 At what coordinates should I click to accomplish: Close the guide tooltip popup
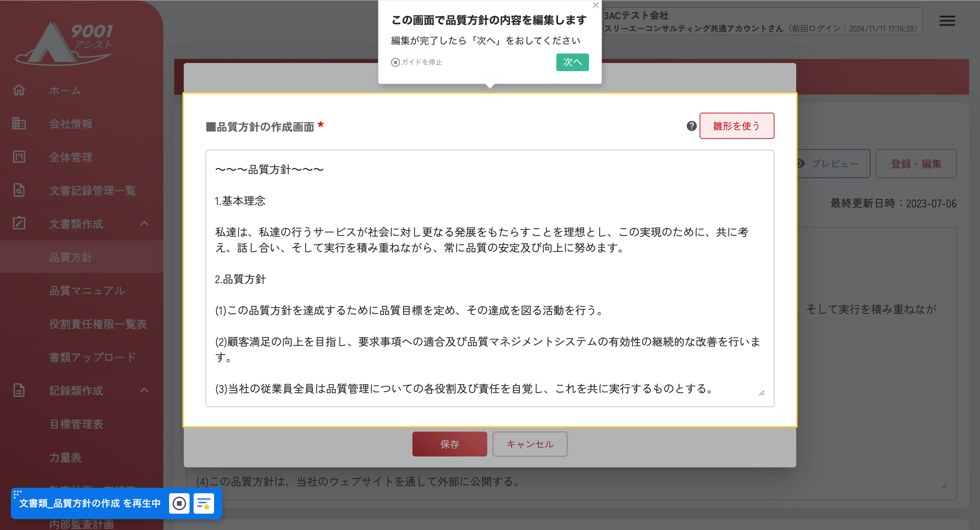point(596,5)
